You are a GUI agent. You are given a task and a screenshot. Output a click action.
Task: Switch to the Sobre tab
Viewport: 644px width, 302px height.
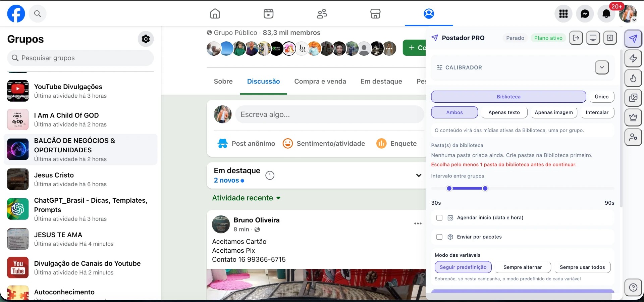[223, 82]
